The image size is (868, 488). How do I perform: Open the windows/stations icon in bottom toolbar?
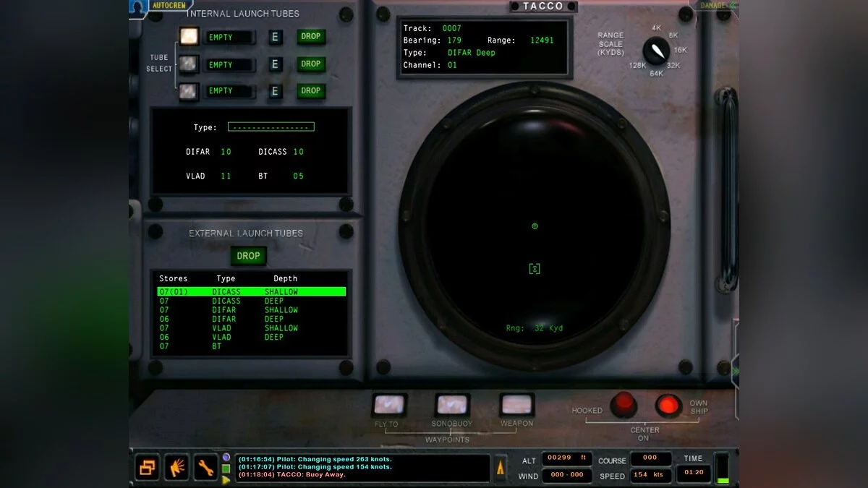click(147, 468)
